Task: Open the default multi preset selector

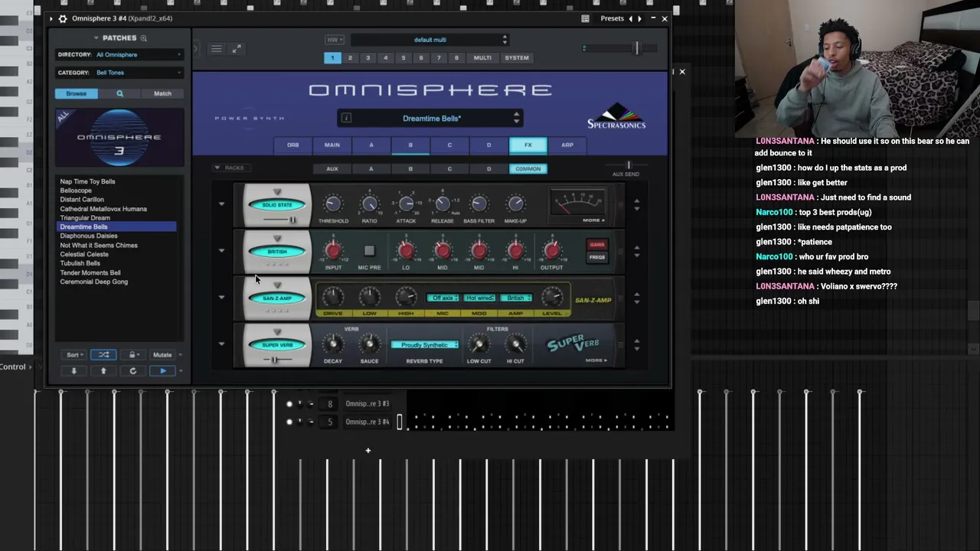Action: [430, 40]
